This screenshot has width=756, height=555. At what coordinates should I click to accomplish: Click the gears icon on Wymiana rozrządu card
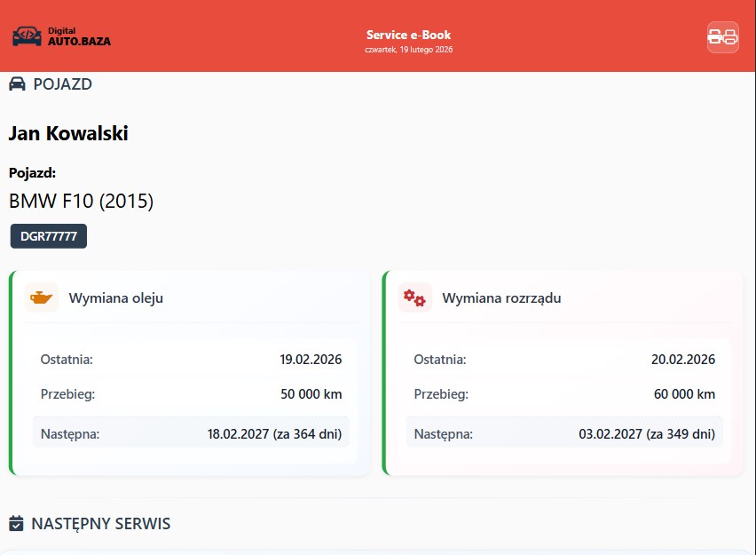pyautogui.click(x=413, y=297)
